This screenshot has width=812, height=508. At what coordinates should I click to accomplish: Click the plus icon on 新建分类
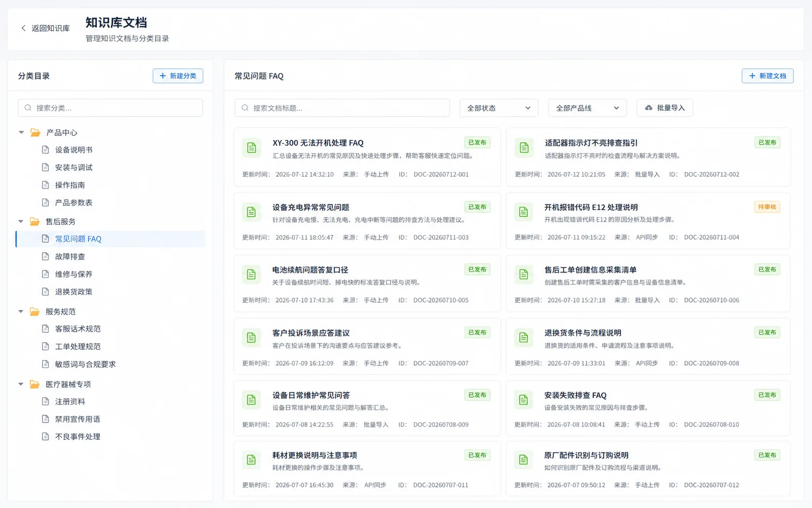click(x=163, y=76)
